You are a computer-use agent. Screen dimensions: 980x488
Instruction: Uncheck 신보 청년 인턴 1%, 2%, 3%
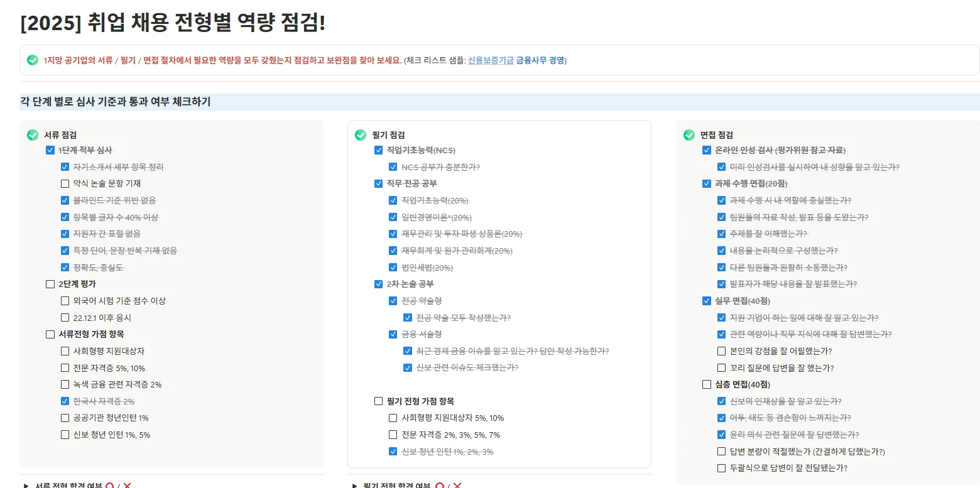click(x=393, y=451)
